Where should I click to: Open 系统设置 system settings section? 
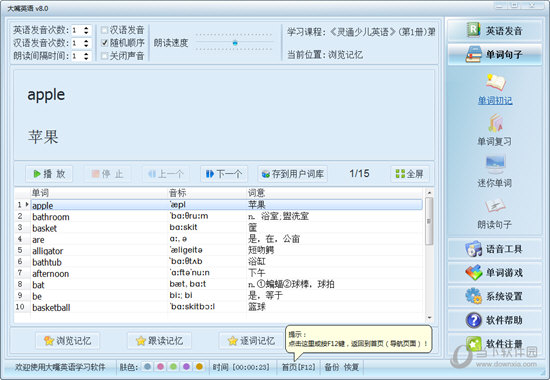[x=495, y=296]
